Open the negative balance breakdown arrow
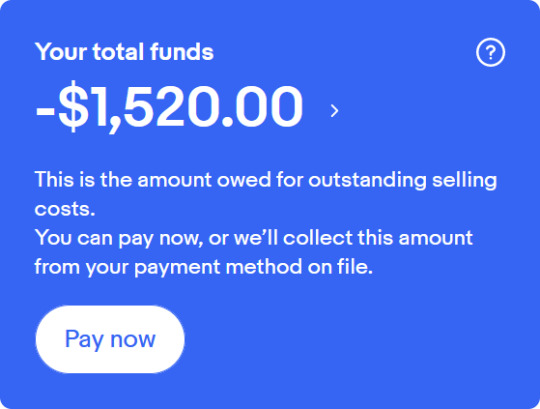The width and height of the screenshot is (540, 409). [x=334, y=111]
